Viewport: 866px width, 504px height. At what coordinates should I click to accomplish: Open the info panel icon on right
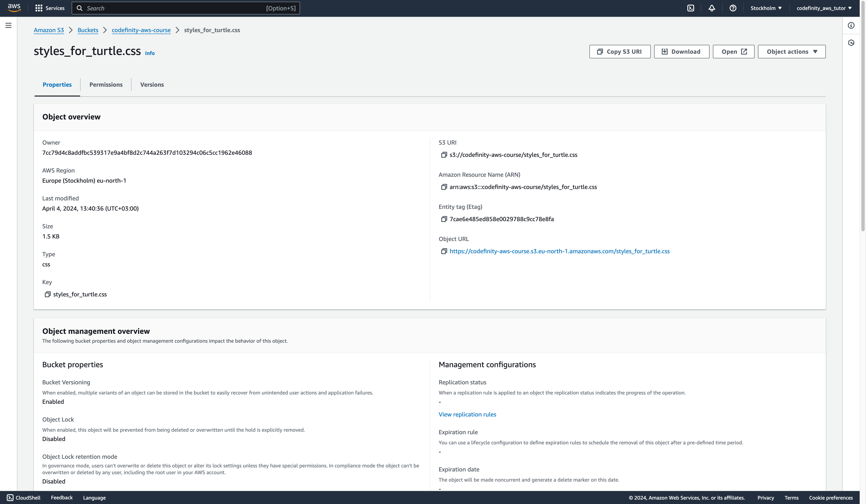(x=851, y=25)
